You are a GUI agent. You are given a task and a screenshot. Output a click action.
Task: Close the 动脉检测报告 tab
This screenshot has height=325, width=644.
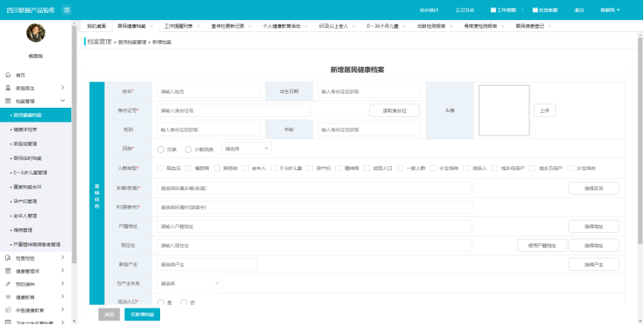pyautogui.click(x=451, y=26)
